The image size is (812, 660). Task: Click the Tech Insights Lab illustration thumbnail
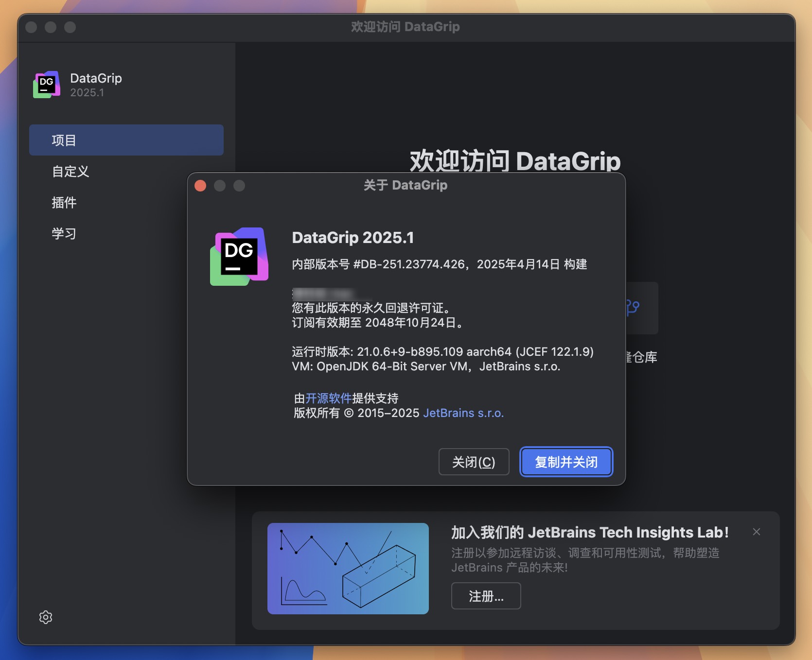(x=348, y=569)
